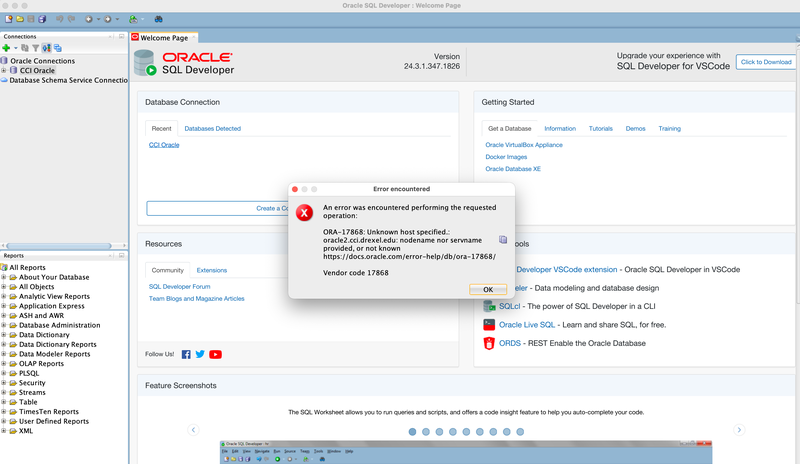The width and height of the screenshot is (800, 464).
Task: Click the Save All toolbar icon
Action: point(42,19)
